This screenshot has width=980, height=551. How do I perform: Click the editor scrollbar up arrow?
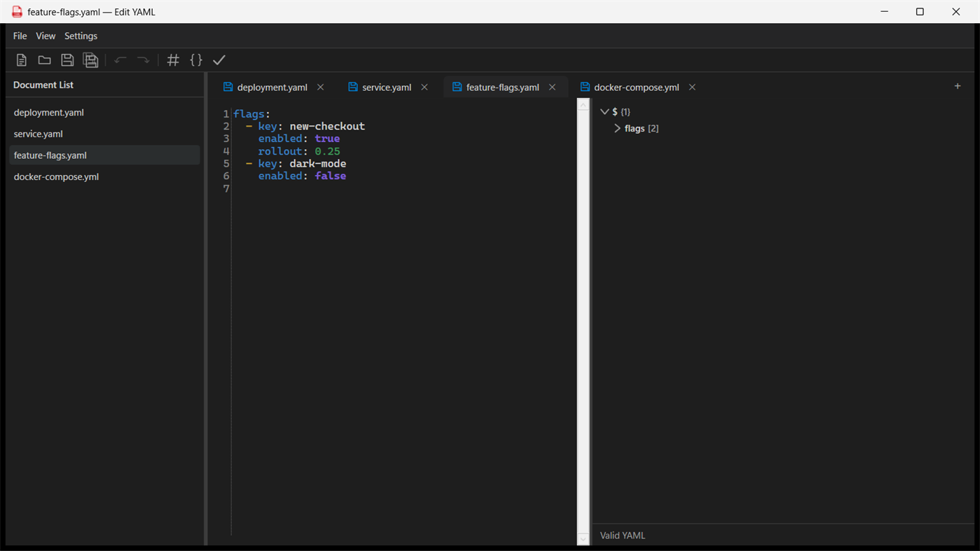584,105
